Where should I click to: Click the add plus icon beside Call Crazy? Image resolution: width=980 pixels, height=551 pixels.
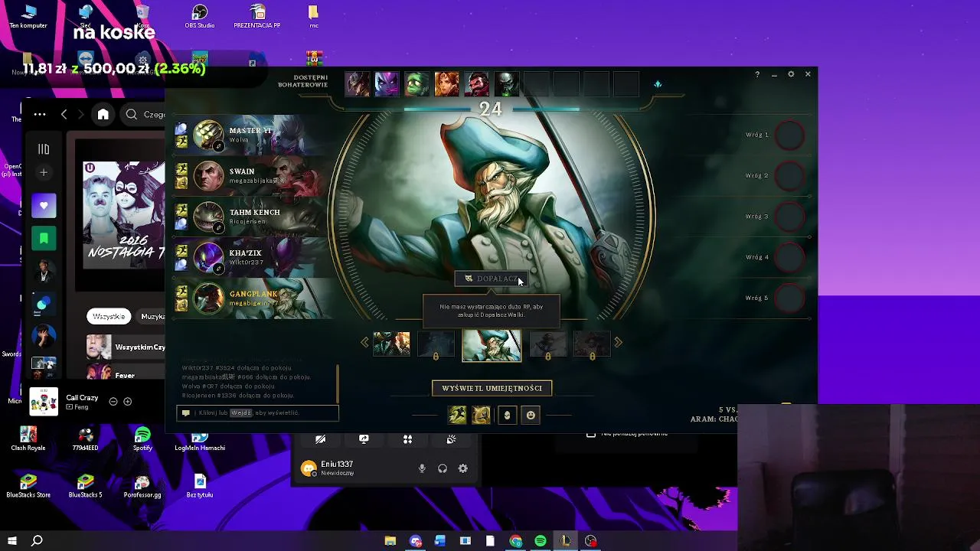(128, 401)
